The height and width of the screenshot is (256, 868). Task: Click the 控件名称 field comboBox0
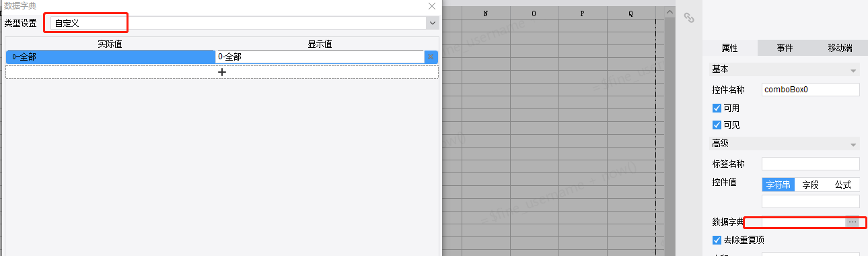[811, 89]
